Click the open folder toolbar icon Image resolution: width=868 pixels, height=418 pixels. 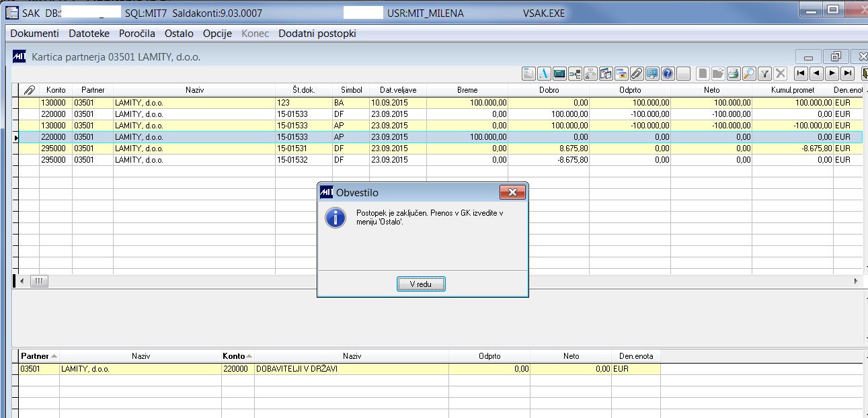[718, 73]
